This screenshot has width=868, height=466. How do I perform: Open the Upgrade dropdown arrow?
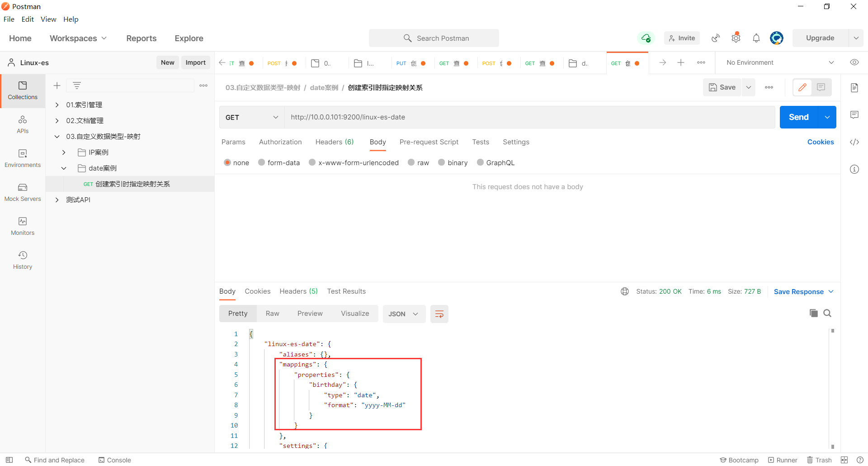click(x=856, y=38)
